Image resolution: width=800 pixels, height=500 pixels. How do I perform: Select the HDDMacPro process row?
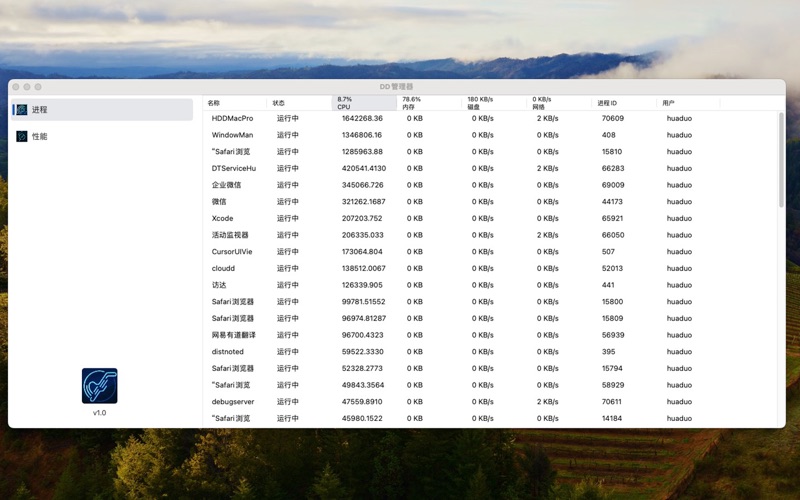491,118
